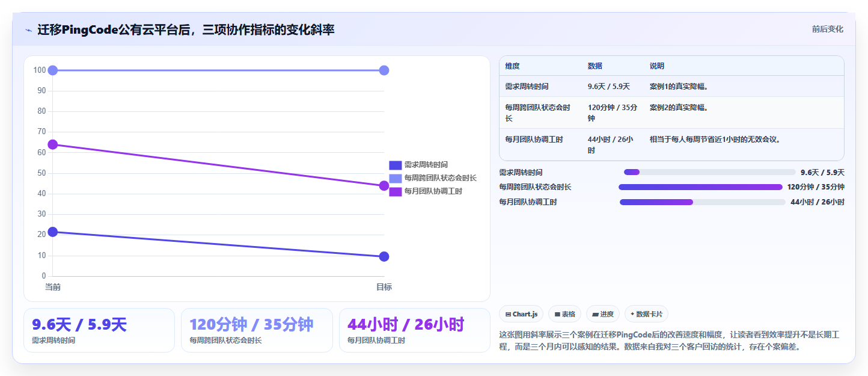Click 每周跨团队状态会时长 legend label
The height and width of the screenshot is (376, 868).
440,178
